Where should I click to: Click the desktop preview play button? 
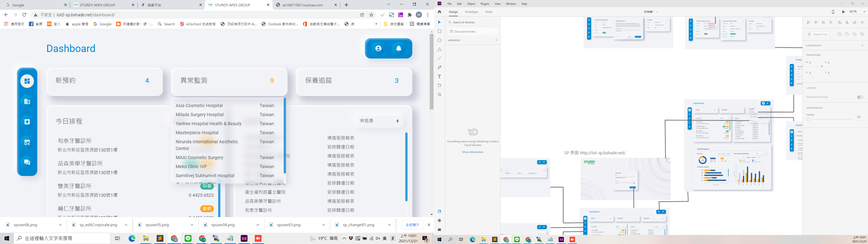coord(843,12)
